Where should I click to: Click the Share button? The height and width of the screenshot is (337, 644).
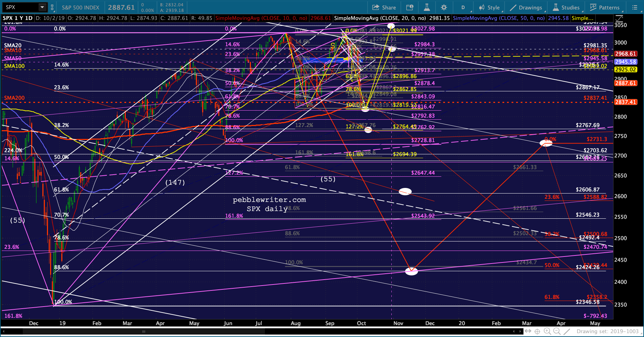(x=384, y=7)
